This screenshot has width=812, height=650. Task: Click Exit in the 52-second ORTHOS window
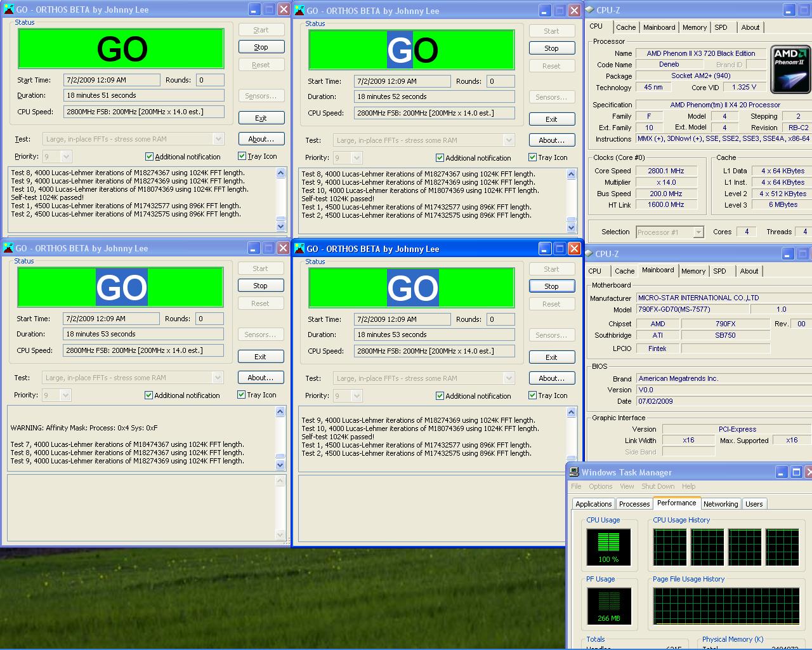(551, 119)
